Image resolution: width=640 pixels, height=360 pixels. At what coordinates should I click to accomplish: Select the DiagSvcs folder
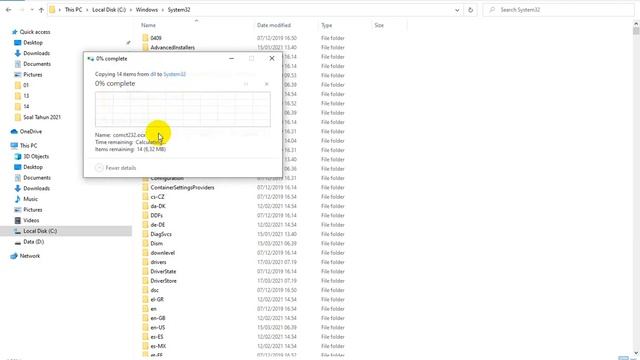point(161,234)
